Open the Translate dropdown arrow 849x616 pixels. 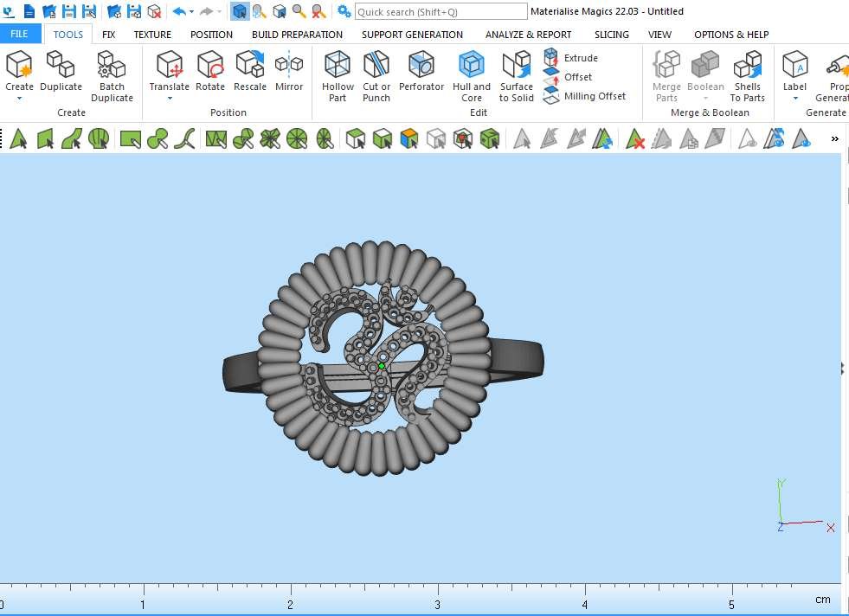click(170, 99)
